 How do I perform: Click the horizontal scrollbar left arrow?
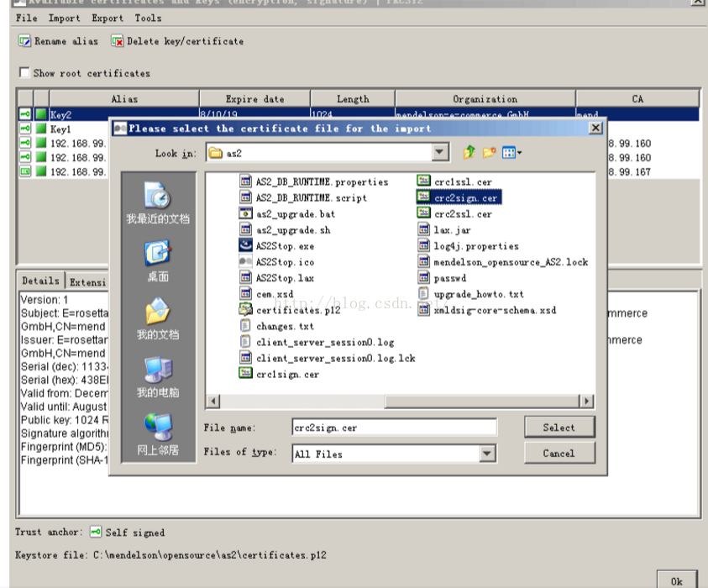point(213,401)
